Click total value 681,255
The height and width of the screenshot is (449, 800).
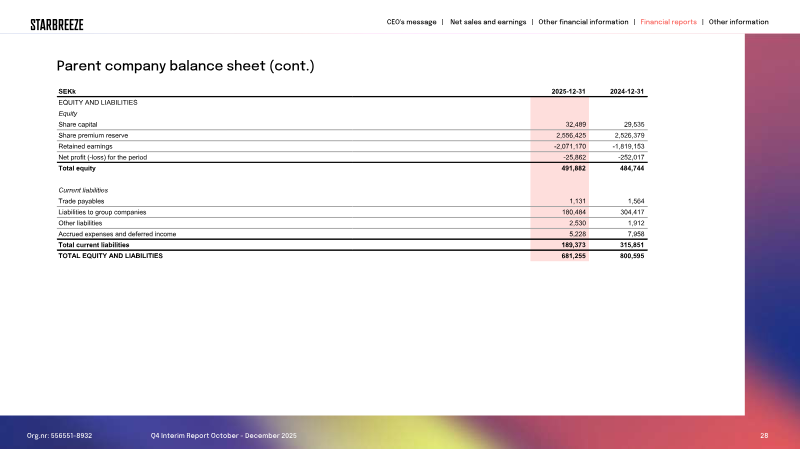(573, 256)
